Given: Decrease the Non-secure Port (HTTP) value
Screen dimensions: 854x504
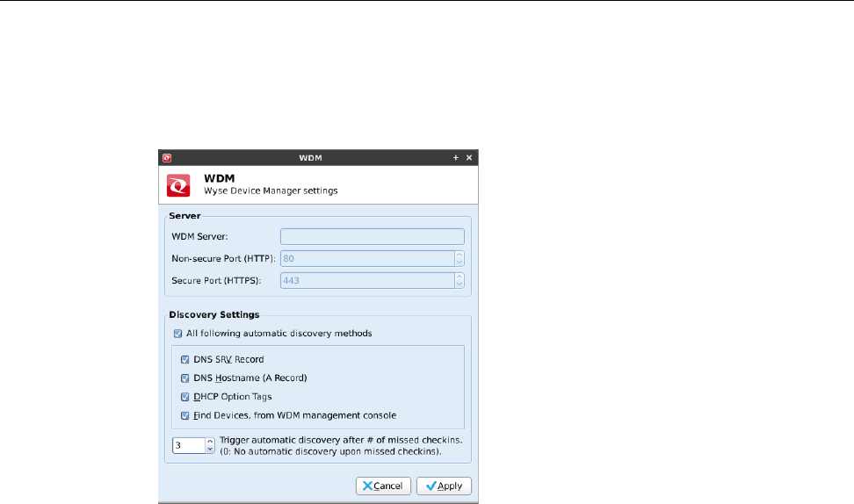Looking at the screenshot, I should coord(460,263).
